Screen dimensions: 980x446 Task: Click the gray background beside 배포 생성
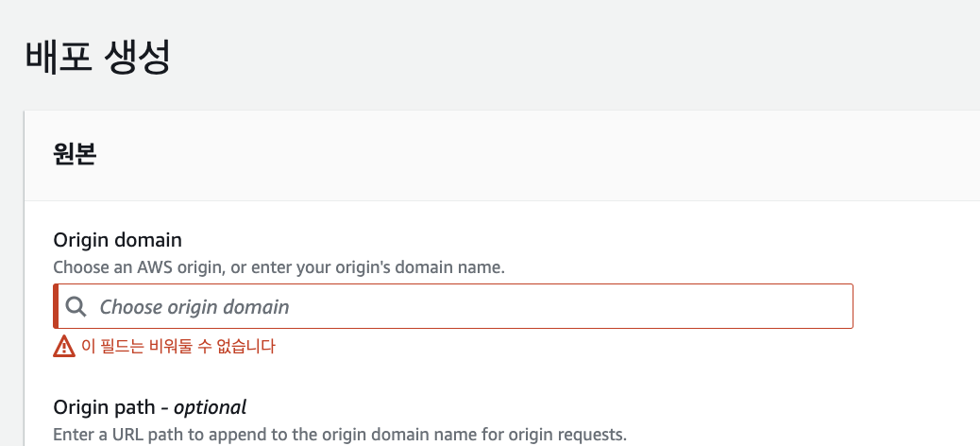coord(566,58)
